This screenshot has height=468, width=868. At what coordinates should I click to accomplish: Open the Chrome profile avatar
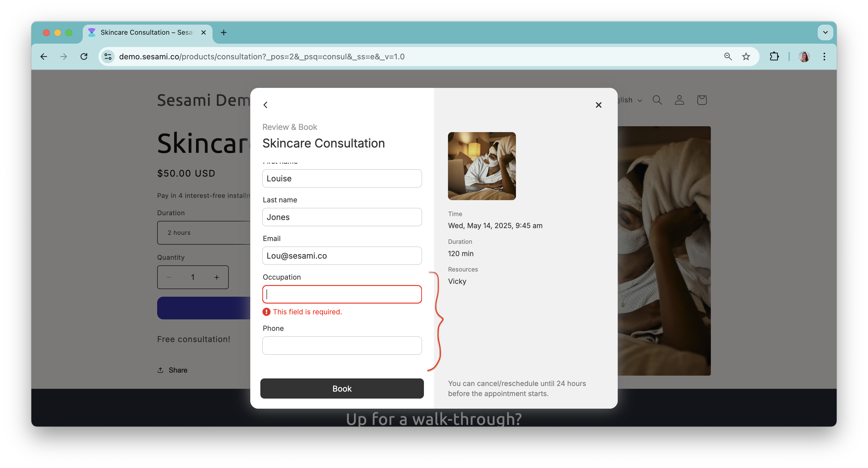click(804, 57)
